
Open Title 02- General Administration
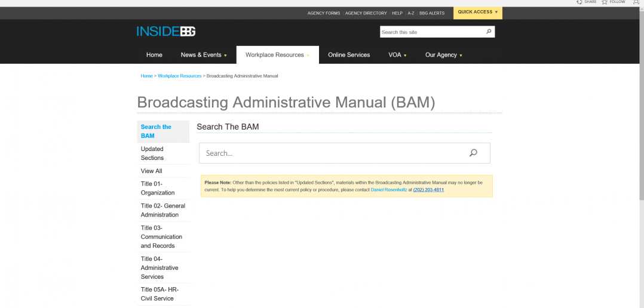[x=163, y=210]
